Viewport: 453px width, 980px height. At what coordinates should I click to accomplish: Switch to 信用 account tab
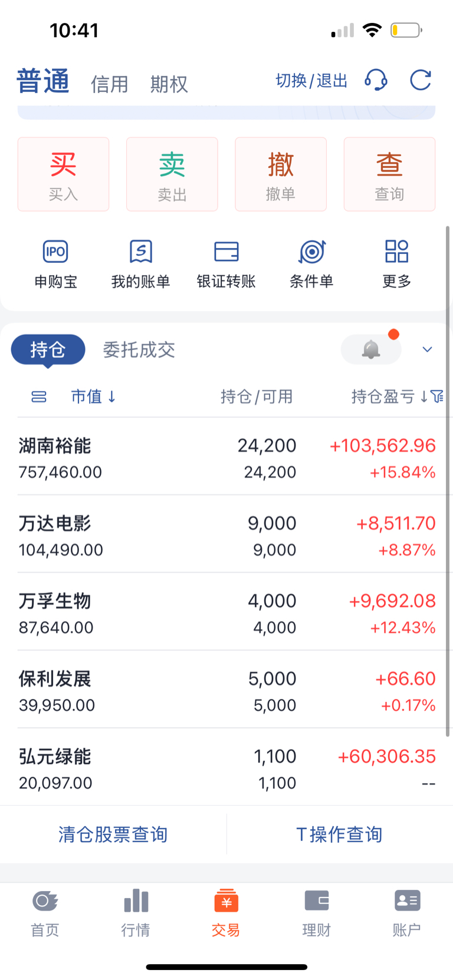(110, 84)
